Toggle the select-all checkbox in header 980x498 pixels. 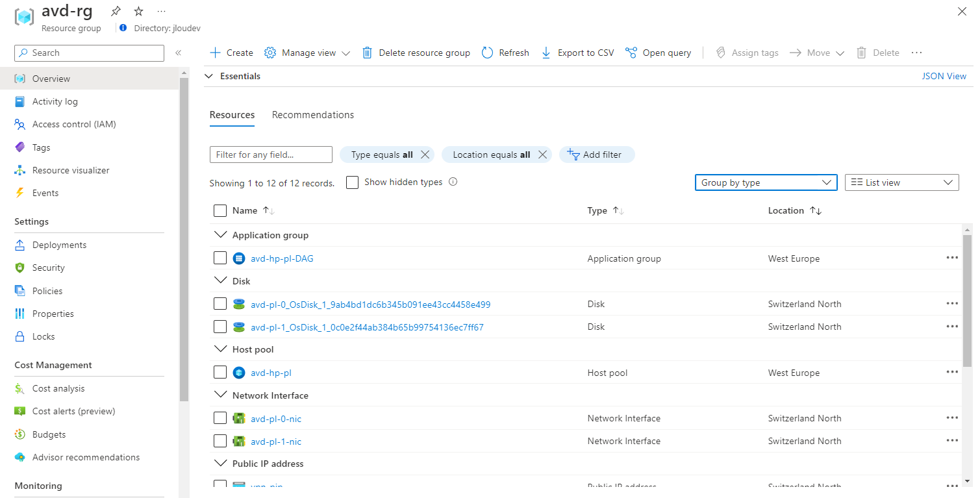[220, 210]
